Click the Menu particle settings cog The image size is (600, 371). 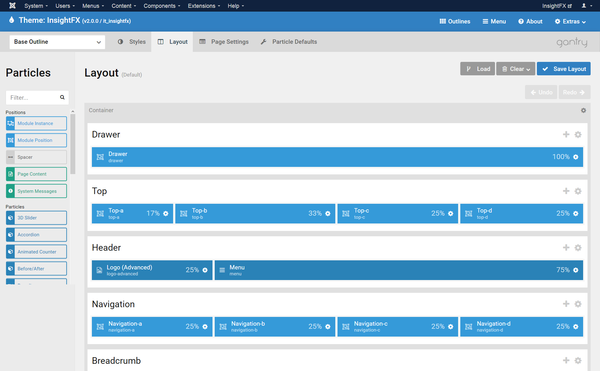point(576,270)
